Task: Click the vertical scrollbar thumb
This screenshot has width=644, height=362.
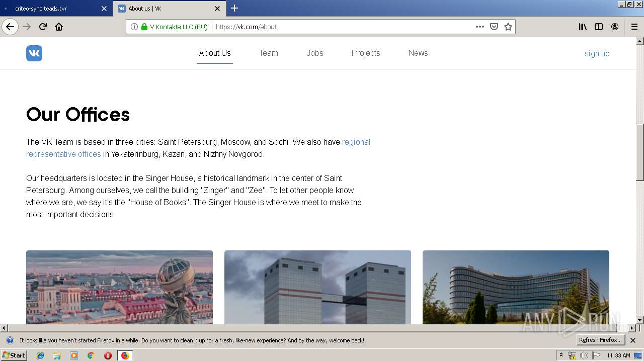Action: [640, 153]
